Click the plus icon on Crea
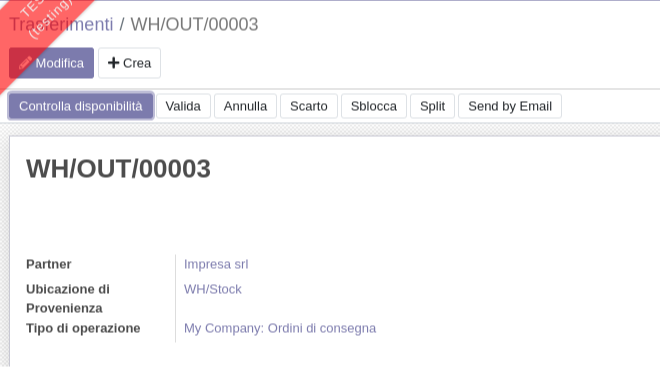 tap(113, 63)
